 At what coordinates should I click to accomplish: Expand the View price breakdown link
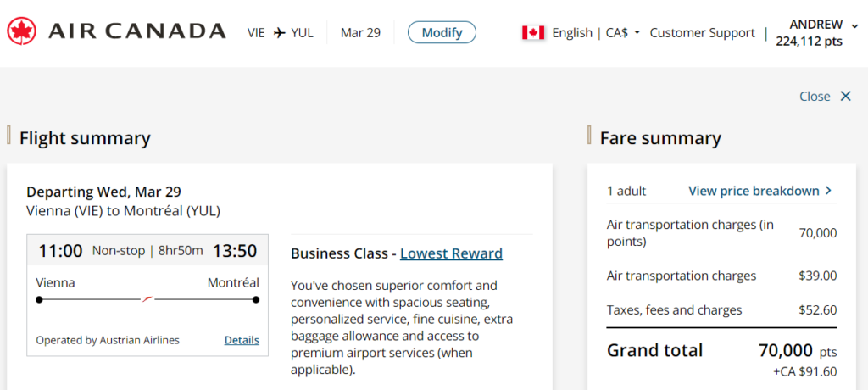coord(754,191)
